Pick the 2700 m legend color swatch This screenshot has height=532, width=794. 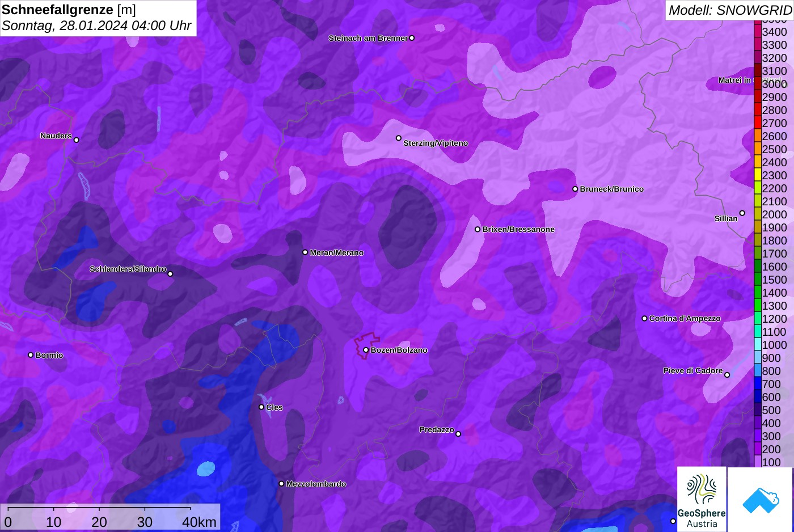tap(758, 123)
